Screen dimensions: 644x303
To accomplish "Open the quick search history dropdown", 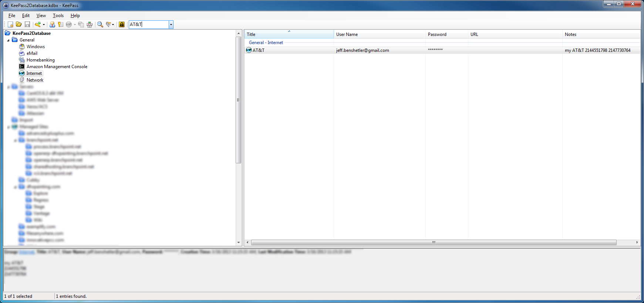I will (x=171, y=24).
